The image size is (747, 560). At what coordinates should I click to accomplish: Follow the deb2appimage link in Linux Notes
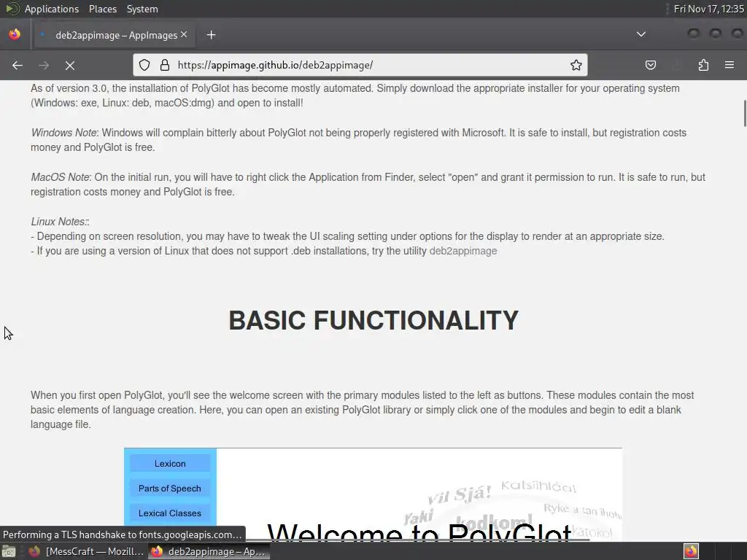tap(463, 251)
